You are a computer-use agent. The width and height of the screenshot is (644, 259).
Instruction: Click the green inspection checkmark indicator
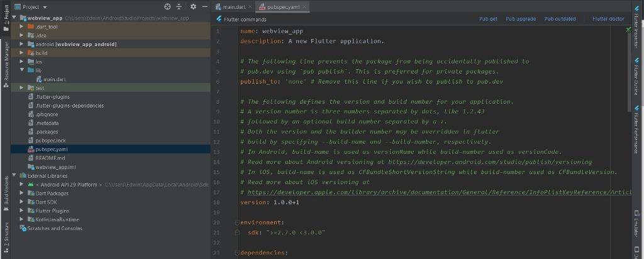628,30
